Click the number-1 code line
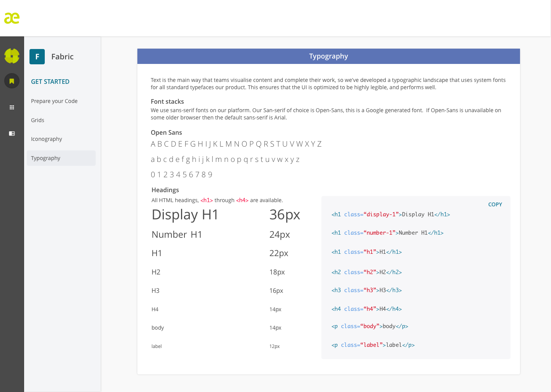Viewport: 551px width, 392px height. (388, 233)
